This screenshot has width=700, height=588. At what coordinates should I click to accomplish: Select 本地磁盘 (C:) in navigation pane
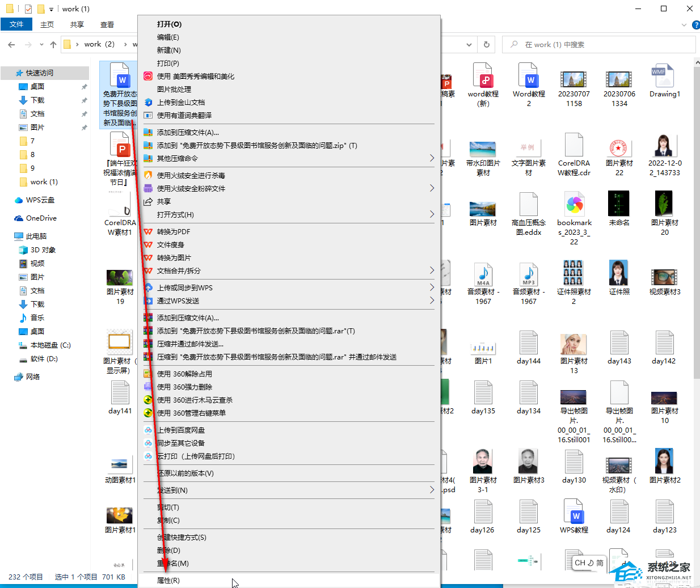(x=45, y=345)
